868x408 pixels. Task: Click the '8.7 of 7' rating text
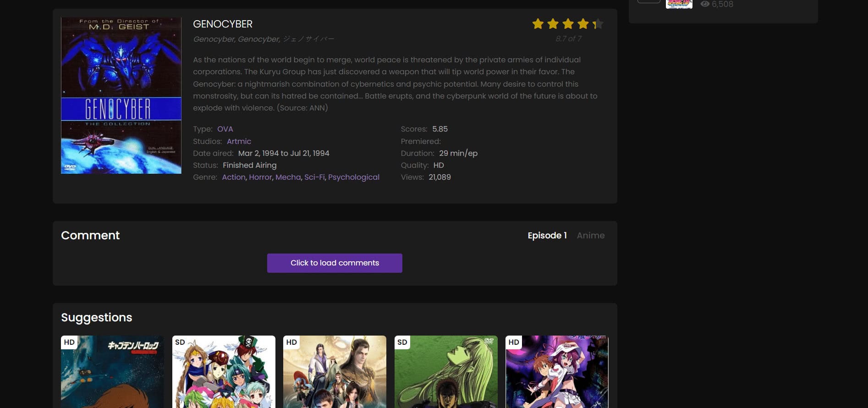pos(568,39)
